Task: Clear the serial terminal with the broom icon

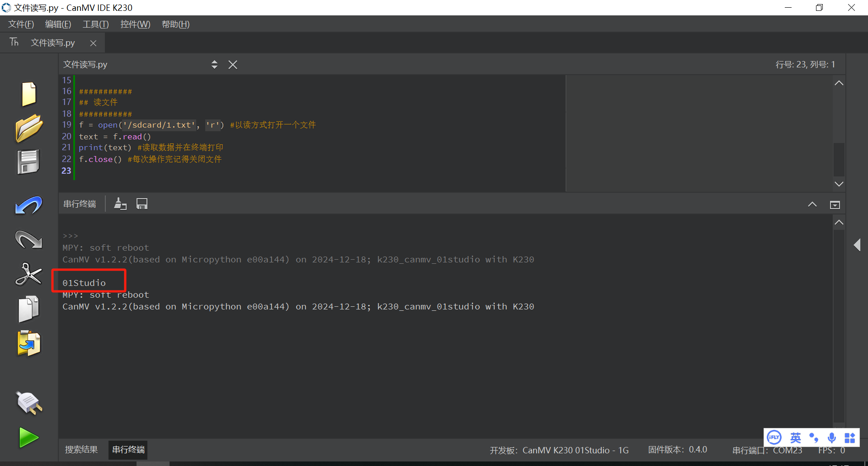Action: [x=120, y=204]
